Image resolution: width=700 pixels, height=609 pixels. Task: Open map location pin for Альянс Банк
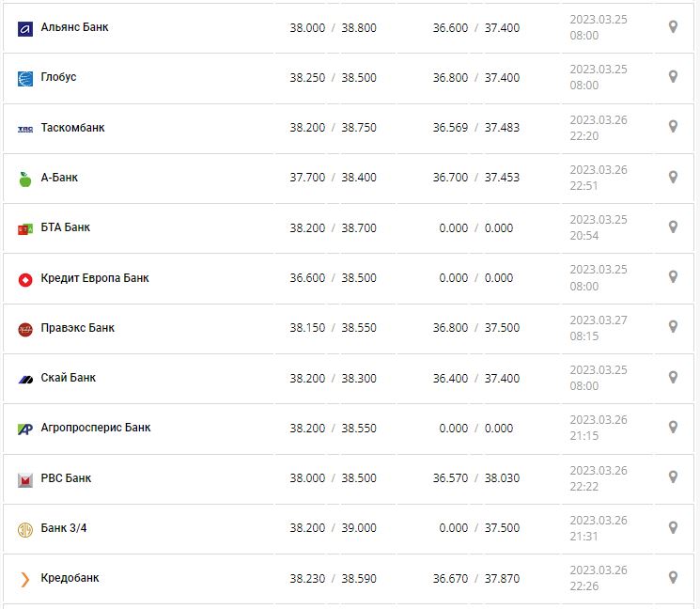click(673, 26)
